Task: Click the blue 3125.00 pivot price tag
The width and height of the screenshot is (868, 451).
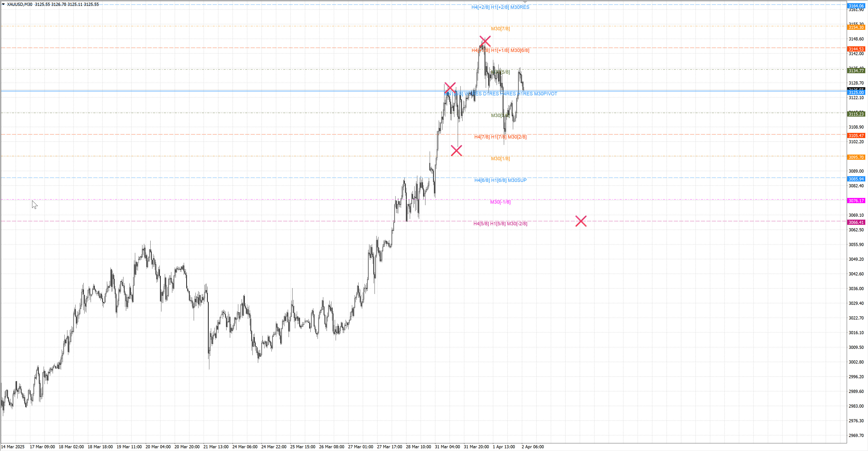Action: [x=856, y=93]
